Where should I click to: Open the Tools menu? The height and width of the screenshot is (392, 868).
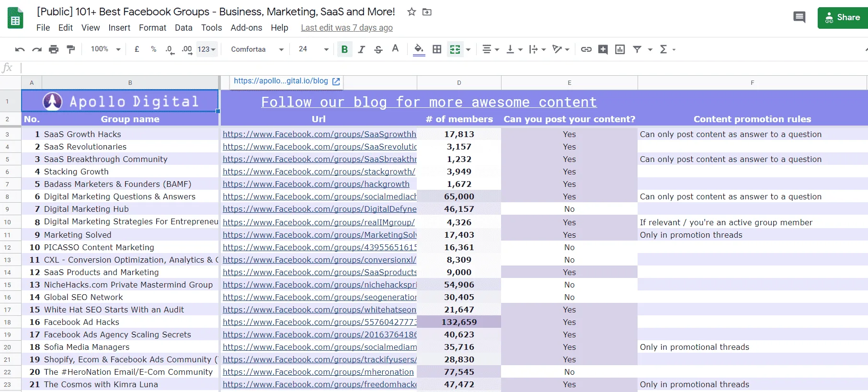click(x=211, y=28)
